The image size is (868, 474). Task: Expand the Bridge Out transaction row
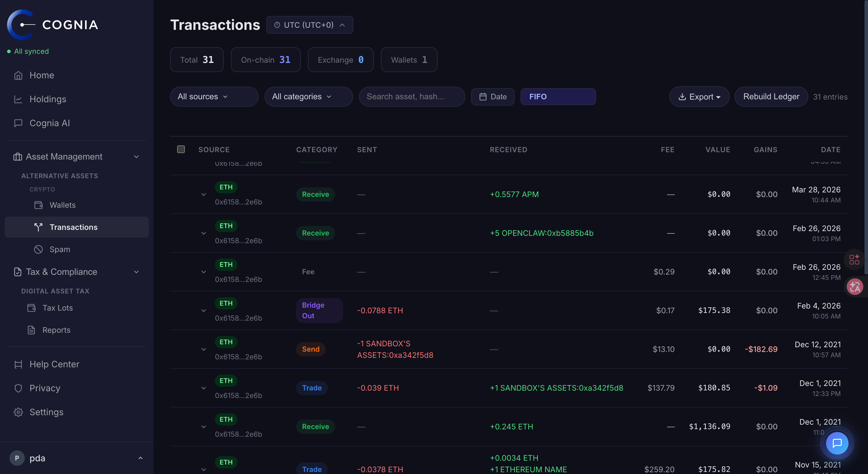(203, 310)
